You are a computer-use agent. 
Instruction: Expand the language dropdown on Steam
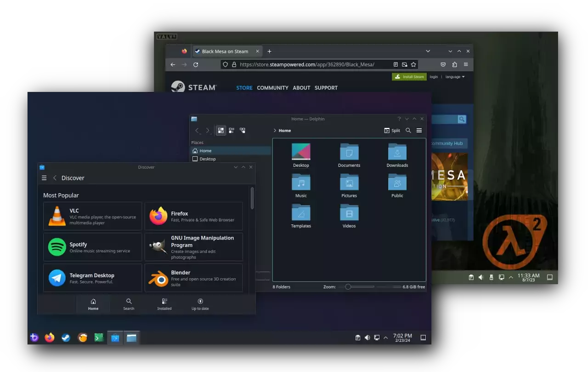click(x=455, y=77)
